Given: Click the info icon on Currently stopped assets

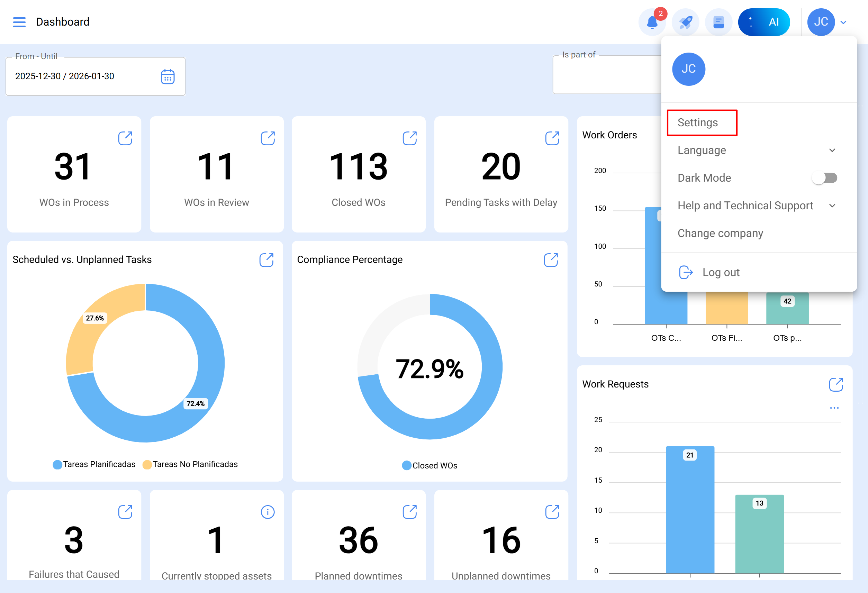Looking at the screenshot, I should 268,512.
